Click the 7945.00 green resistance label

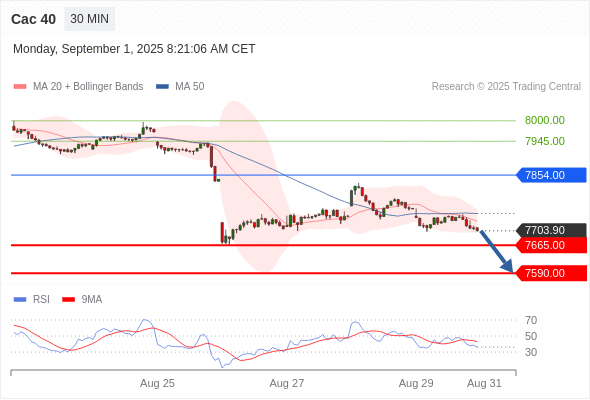(545, 141)
